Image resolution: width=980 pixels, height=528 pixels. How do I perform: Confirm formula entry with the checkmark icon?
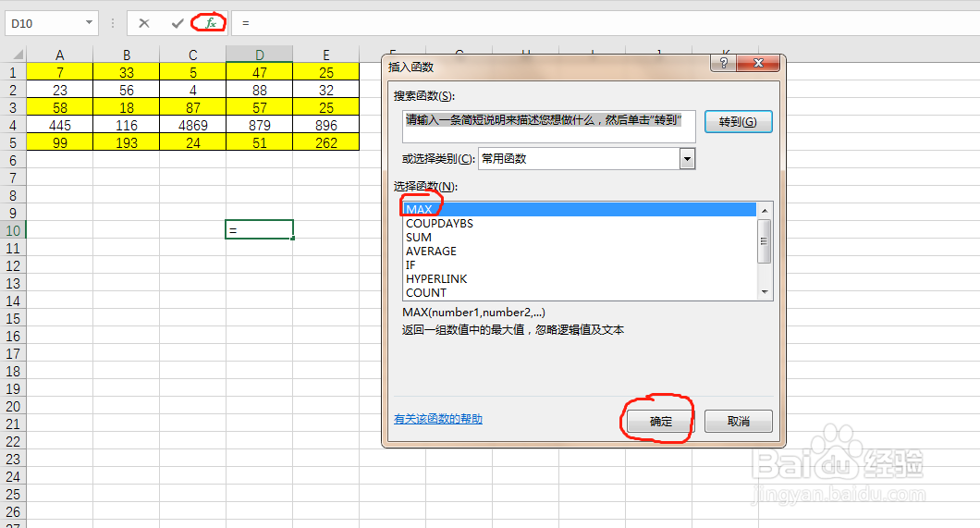click(178, 23)
